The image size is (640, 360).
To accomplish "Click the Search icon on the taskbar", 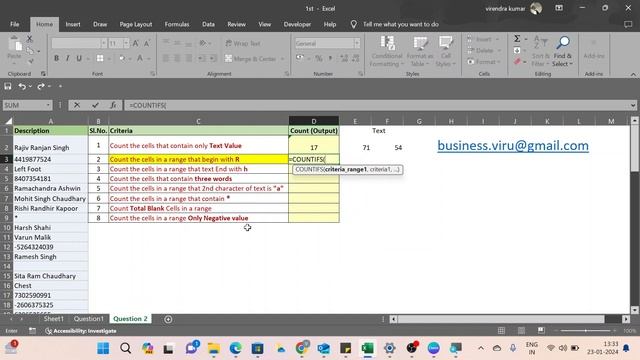I will [125, 348].
